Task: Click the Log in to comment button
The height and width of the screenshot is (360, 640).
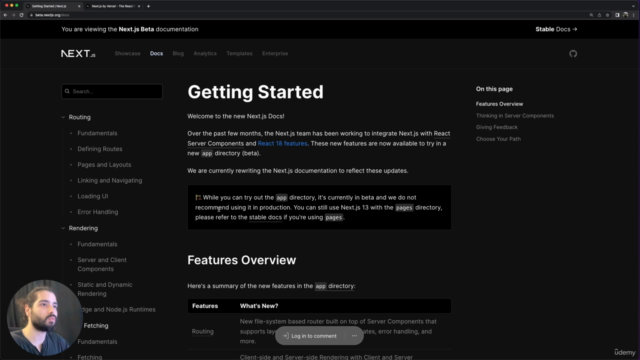Action: pyautogui.click(x=310, y=336)
